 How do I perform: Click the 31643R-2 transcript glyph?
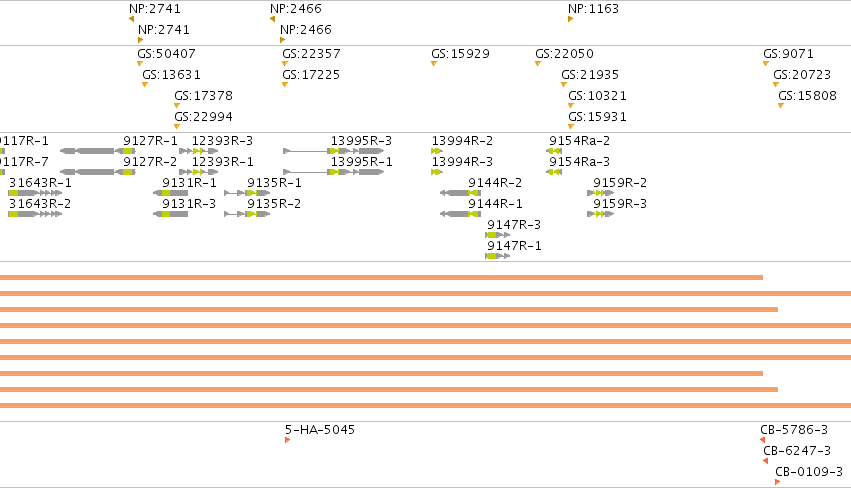(x=35, y=214)
